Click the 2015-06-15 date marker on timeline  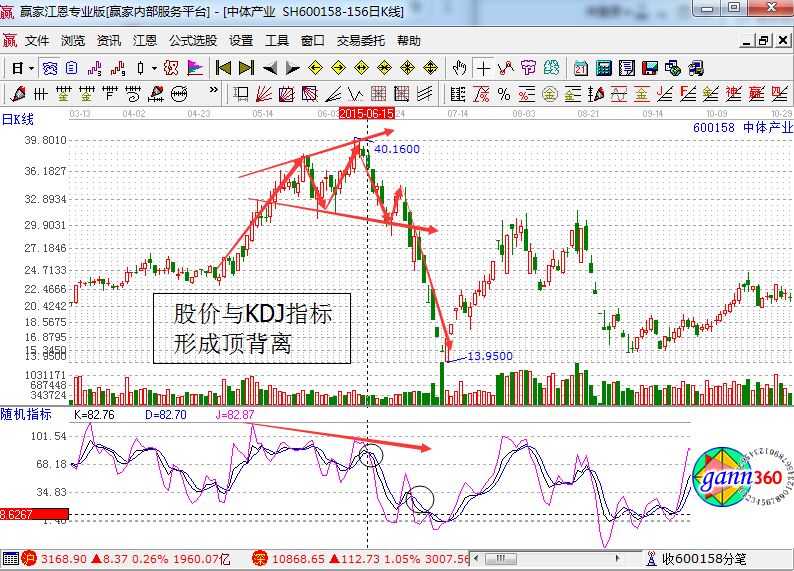[367, 114]
